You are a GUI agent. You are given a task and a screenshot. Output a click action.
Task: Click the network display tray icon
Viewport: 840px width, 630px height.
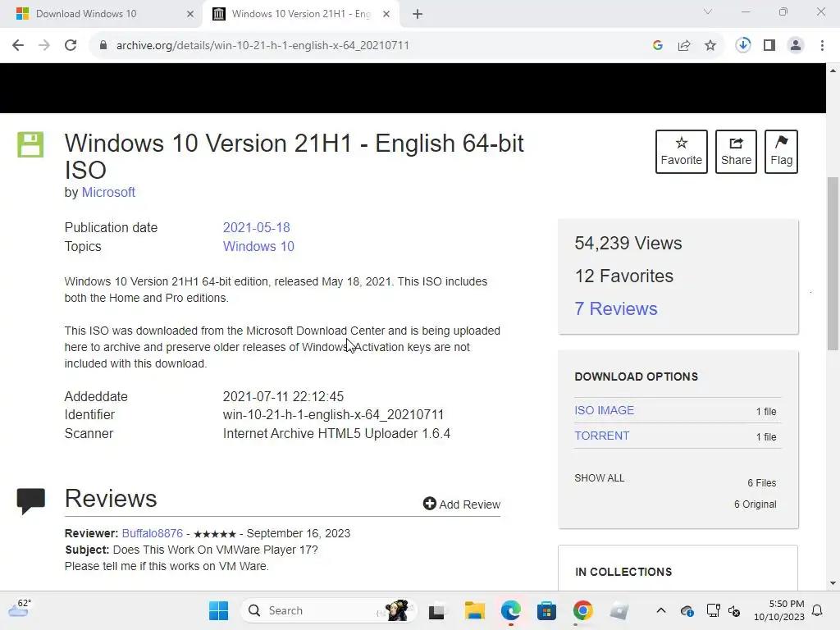tap(713, 610)
